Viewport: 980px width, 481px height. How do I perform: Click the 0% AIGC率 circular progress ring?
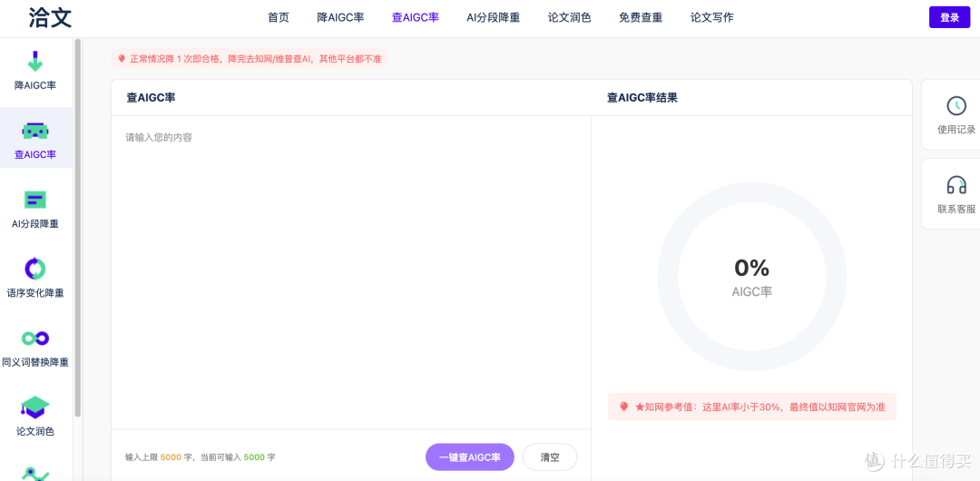point(752,277)
